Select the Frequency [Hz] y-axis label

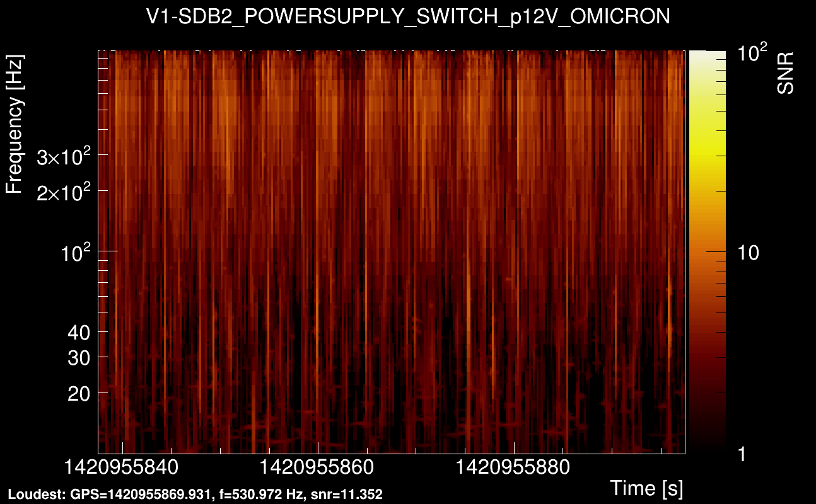pyautogui.click(x=15, y=124)
